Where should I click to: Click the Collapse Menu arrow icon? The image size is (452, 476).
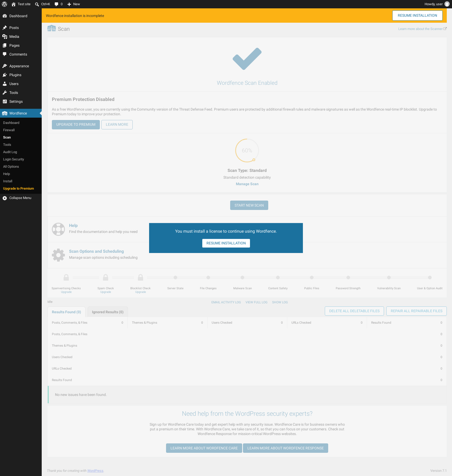click(5, 198)
